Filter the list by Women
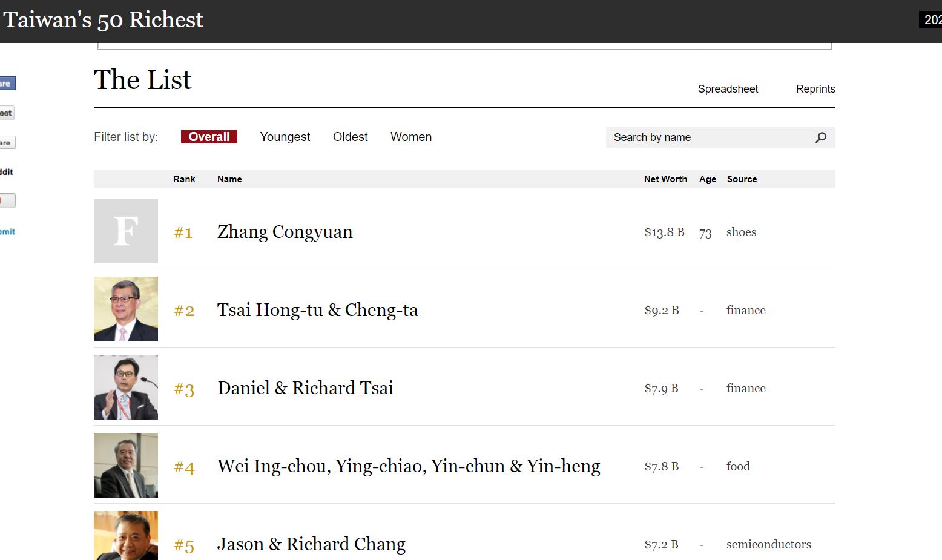Image resolution: width=942 pixels, height=560 pixels. click(411, 137)
